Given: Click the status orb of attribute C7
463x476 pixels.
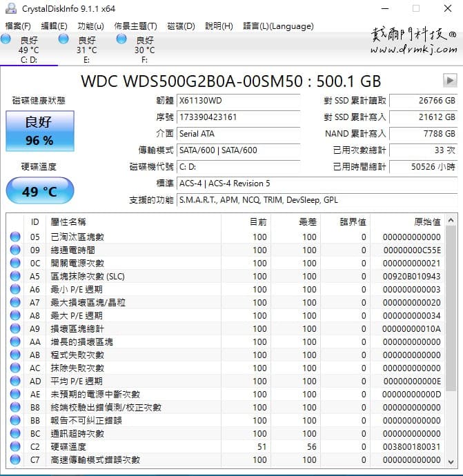Looking at the screenshot, I should (x=15, y=459).
